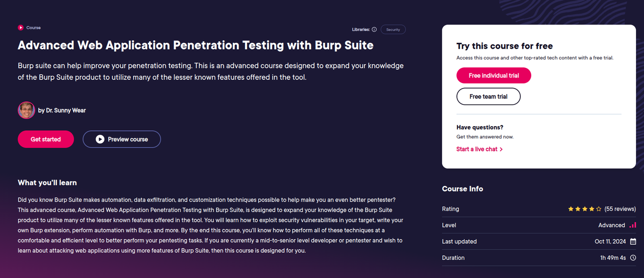The image size is (644, 278).
Task: Click the Get started button
Action: click(46, 139)
